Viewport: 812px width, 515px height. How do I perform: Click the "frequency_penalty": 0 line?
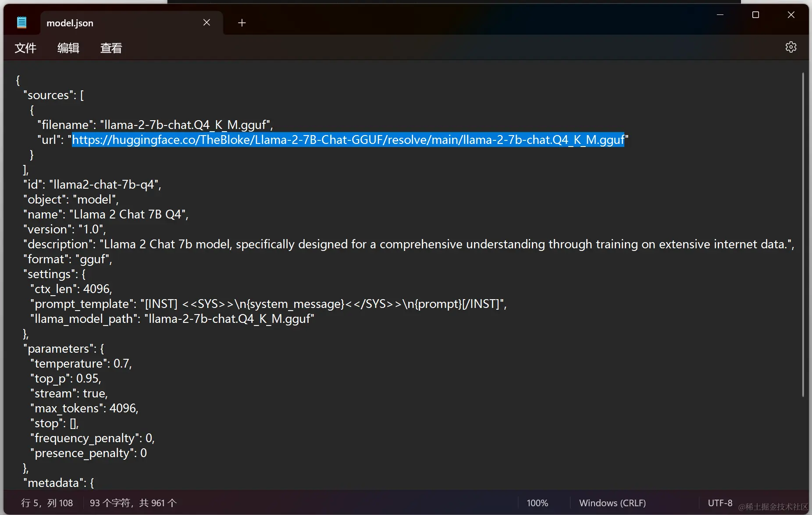[93, 438]
